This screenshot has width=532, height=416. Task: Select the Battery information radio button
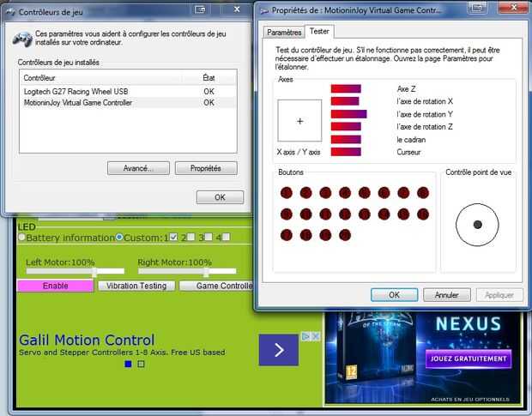[x=21, y=237]
